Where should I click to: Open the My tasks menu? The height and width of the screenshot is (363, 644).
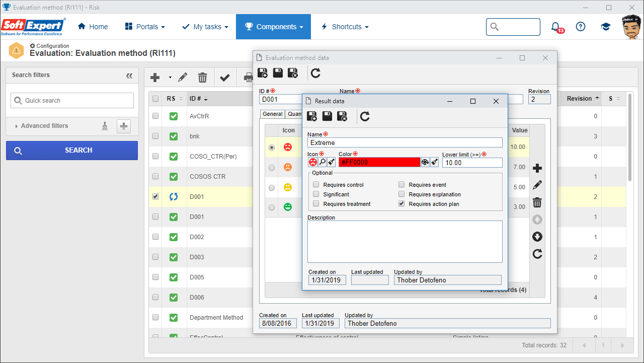pos(205,27)
